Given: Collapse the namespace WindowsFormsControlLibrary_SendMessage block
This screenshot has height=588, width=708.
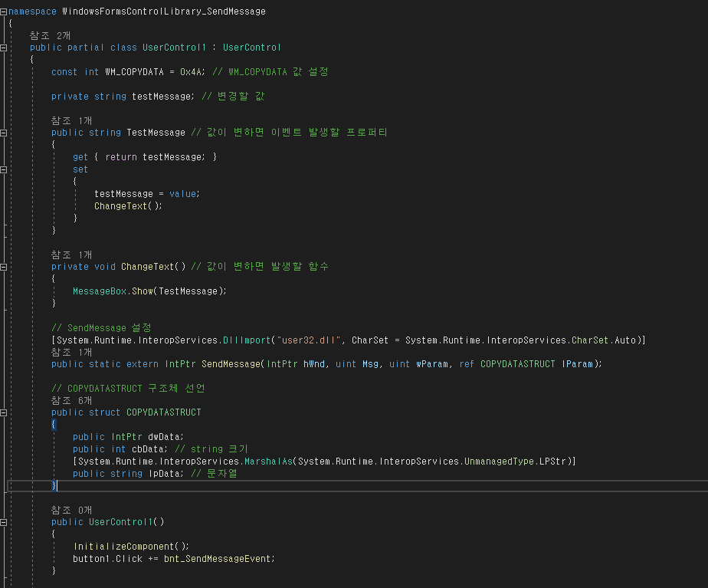Looking at the screenshot, I should tap(3, 11).
